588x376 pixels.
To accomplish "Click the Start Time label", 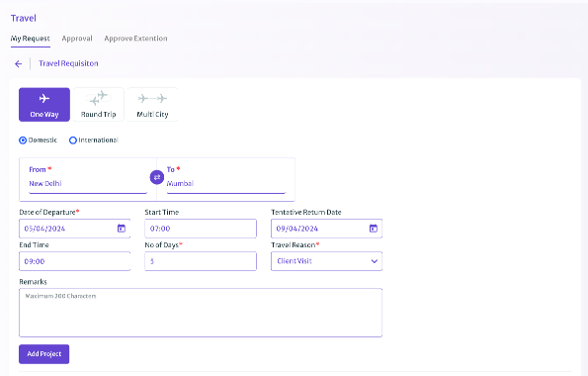I will (162, 212).
